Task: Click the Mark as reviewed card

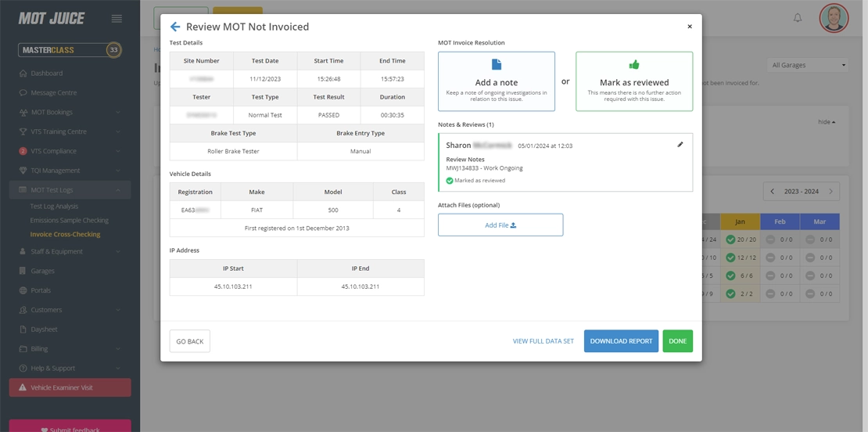Action: pos(634,81)
